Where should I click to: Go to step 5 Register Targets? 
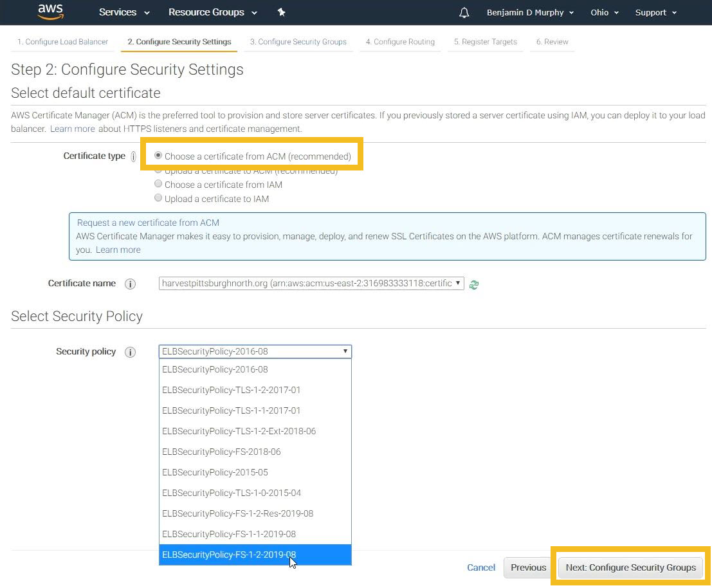click(486, 42)
